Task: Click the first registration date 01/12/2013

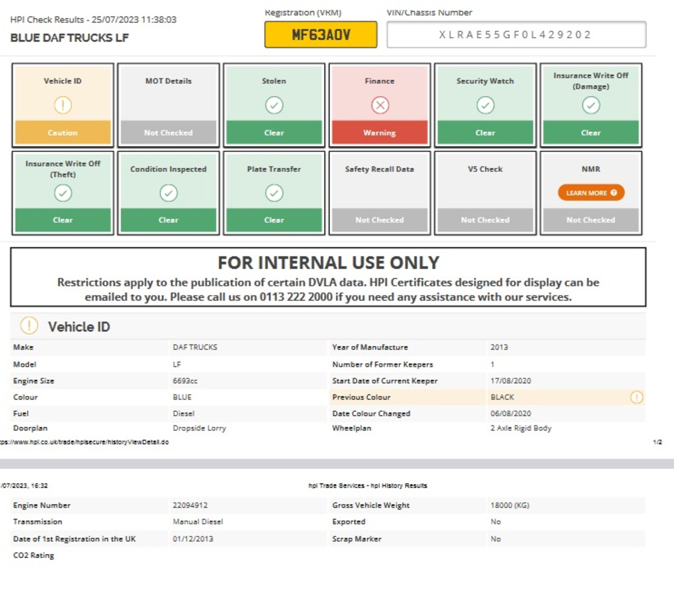Action: (193, 539)
